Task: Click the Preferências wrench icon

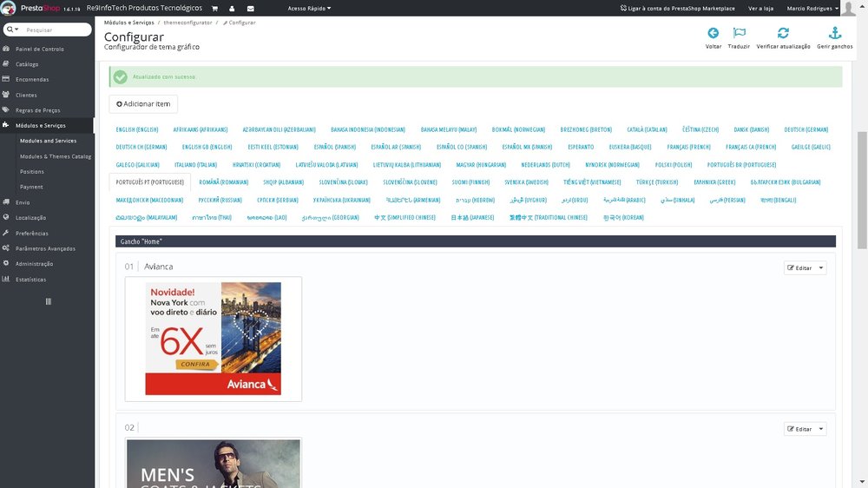Action: (x=6, y=234)
